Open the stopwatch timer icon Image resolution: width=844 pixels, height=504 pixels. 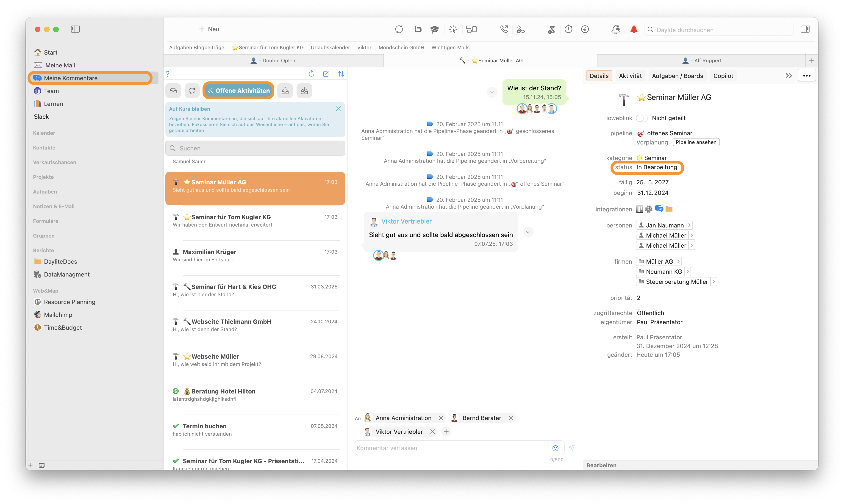568,29
